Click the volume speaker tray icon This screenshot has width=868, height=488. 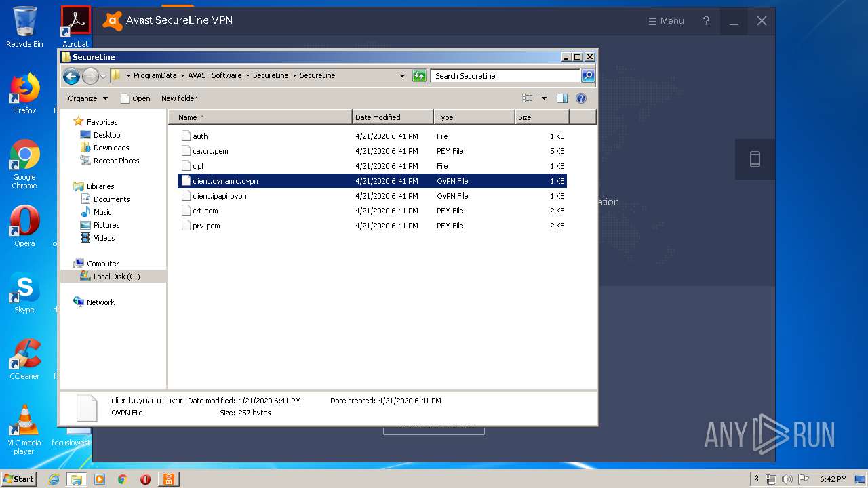(787, 479)
